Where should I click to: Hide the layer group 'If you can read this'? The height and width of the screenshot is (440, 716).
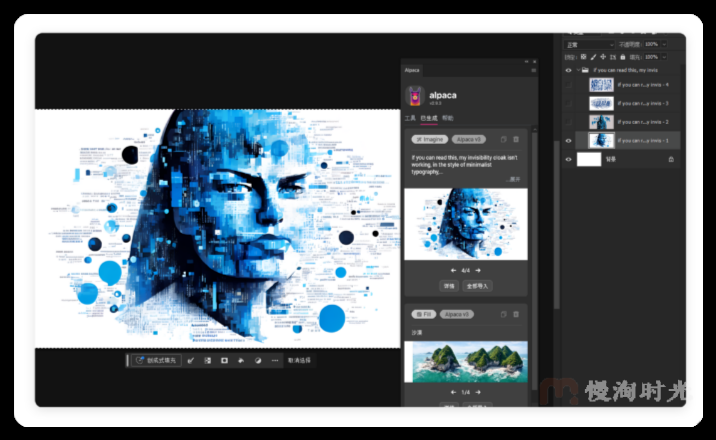click(569, 70)
